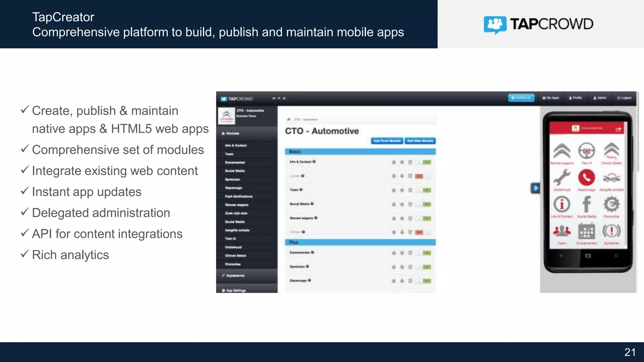Screen dimensions: 644x362
Task: Toggle the Info & Contact module switch
Action: 423,162
